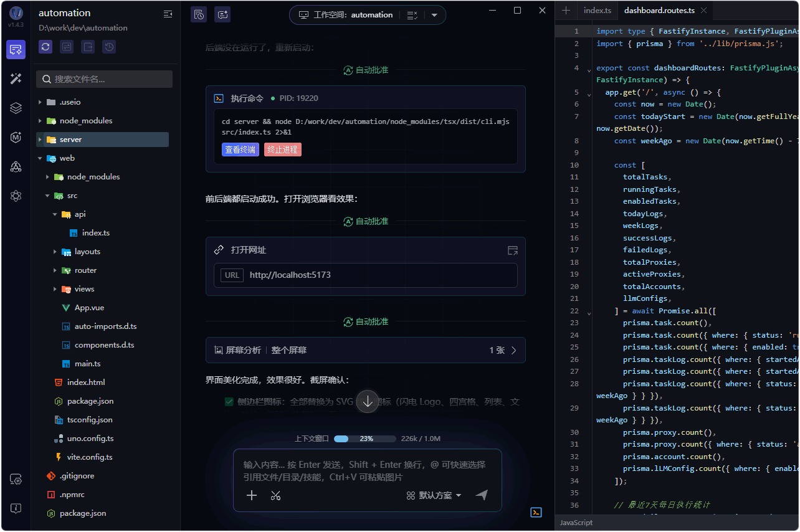This screenshot has height=532, width=800.
Task: Switch to the index.ts editor tab
Action: (x=598, y=10)
